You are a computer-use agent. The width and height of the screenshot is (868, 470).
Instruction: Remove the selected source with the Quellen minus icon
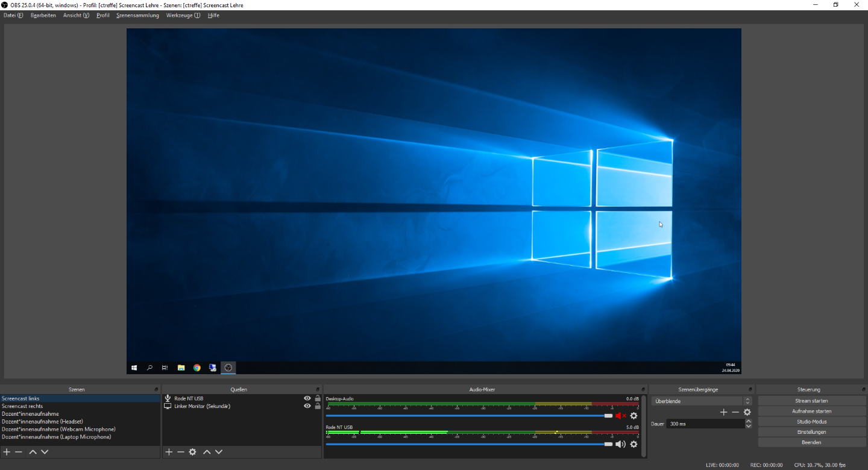point(180,452)
